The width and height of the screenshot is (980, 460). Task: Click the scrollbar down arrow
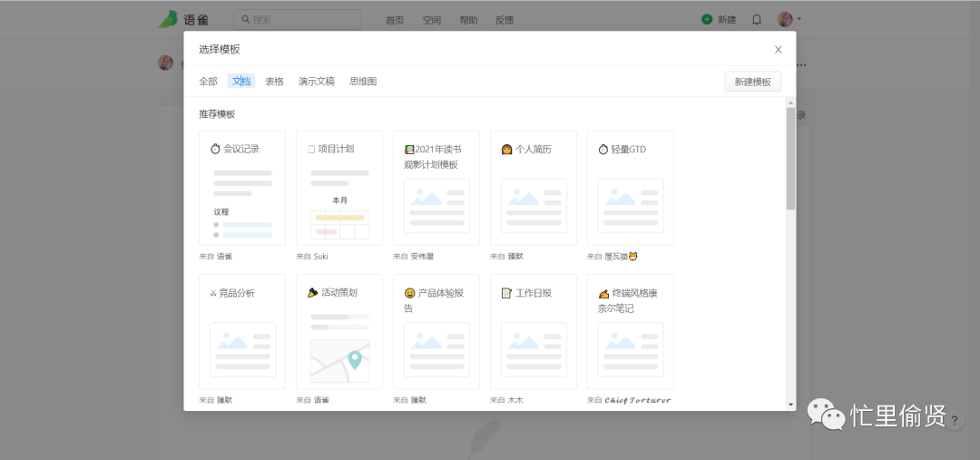coord(790,404)
